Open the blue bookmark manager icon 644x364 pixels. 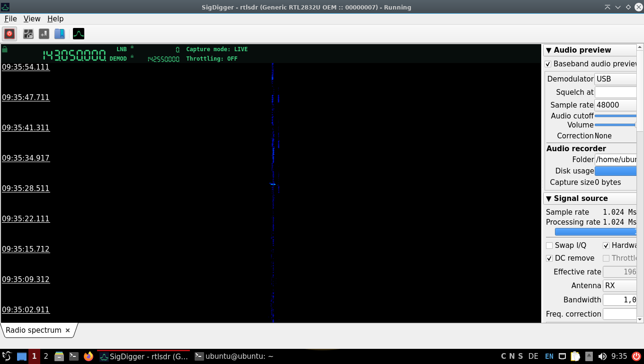coord(59,34)
